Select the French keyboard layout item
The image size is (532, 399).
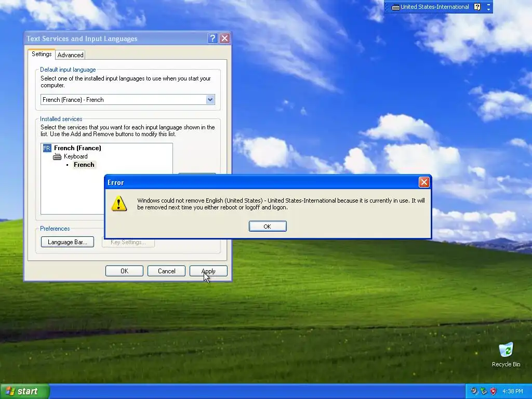point(84,165)
